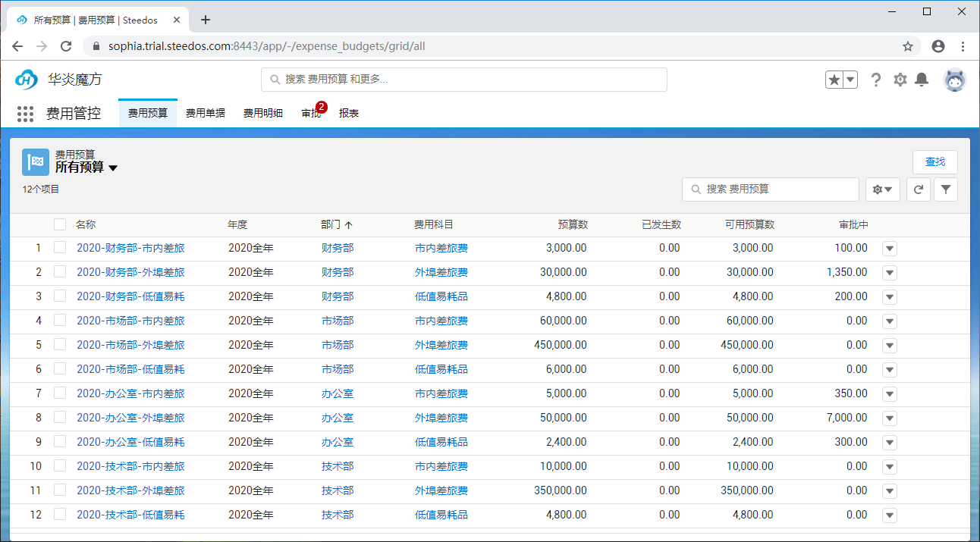Click the 查找 button
Viewport: 980px width, 542px height.
[934, 161]
